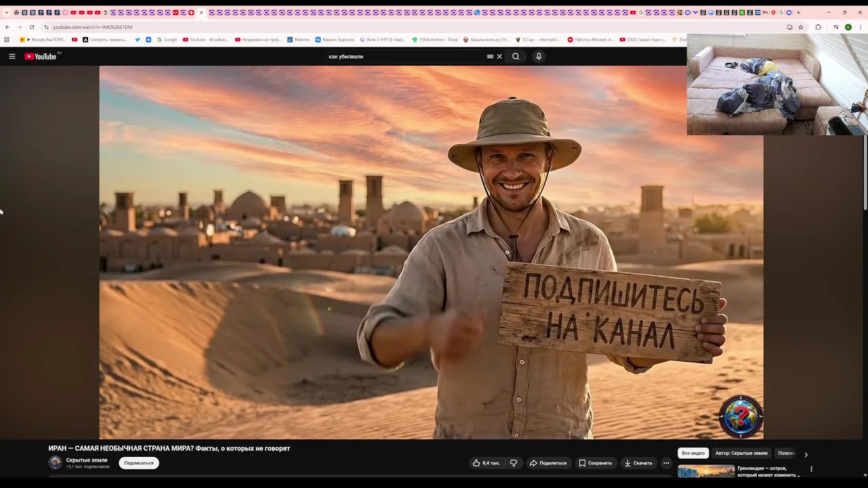Screen dimensions: 868x488
Task: Open the channel watermark globe in the video
Action: 741,416
